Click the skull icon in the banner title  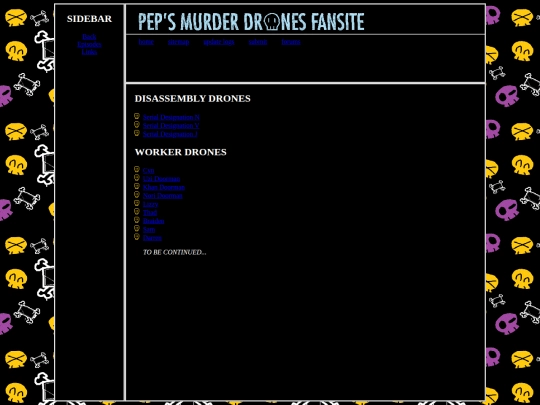coord(272,22)
